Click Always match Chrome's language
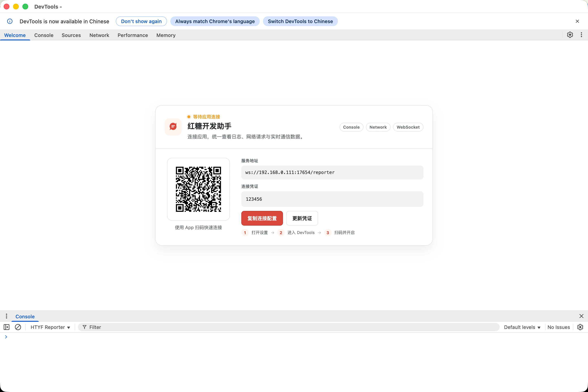The image size is (588, 392). coord(215,21)
